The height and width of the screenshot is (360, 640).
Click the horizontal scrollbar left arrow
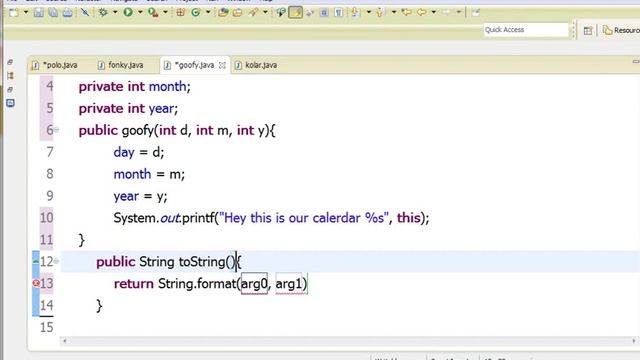(64, 341)
